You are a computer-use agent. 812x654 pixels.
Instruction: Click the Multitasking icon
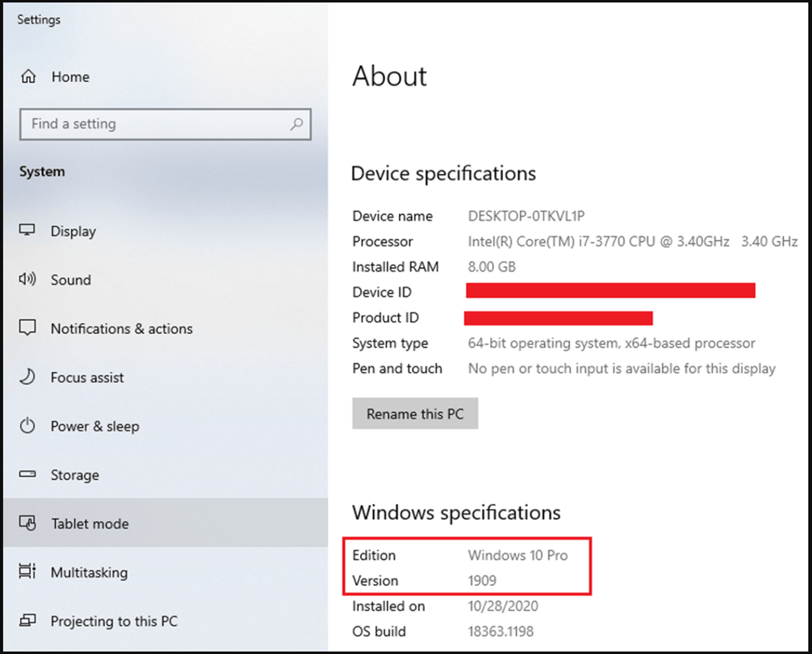pos(27,571)
